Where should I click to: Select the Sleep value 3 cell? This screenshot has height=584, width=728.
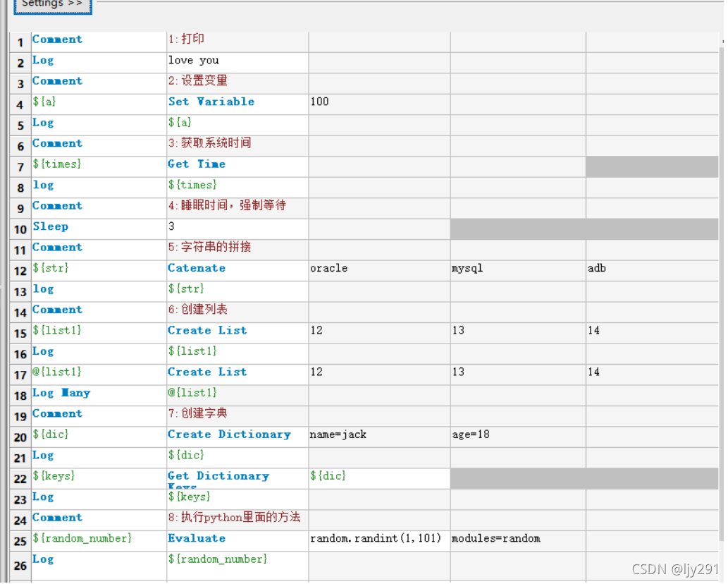pos(237,229)
